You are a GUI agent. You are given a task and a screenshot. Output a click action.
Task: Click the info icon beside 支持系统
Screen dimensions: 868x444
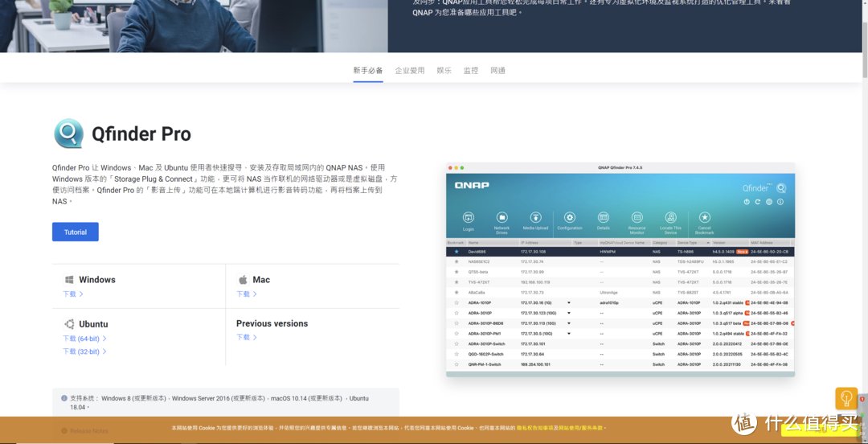coord(64,398)
